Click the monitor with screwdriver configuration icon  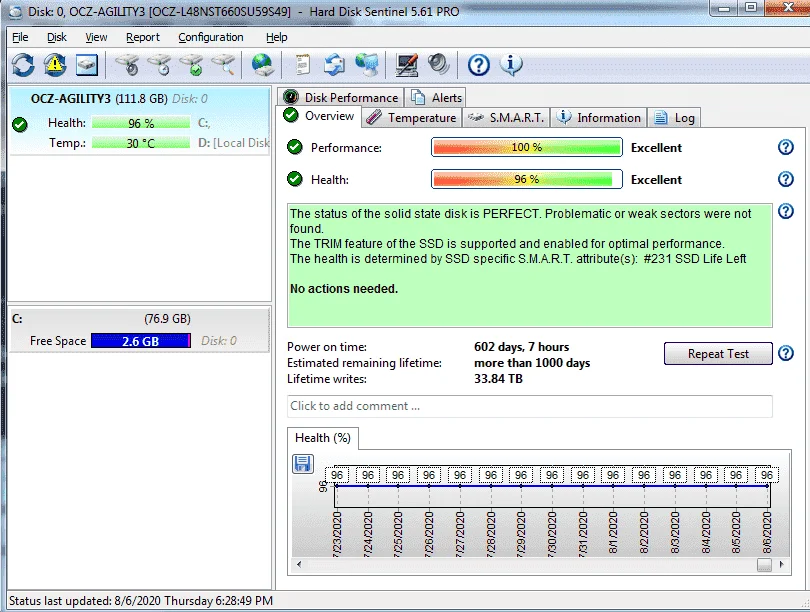click(407, 65)
